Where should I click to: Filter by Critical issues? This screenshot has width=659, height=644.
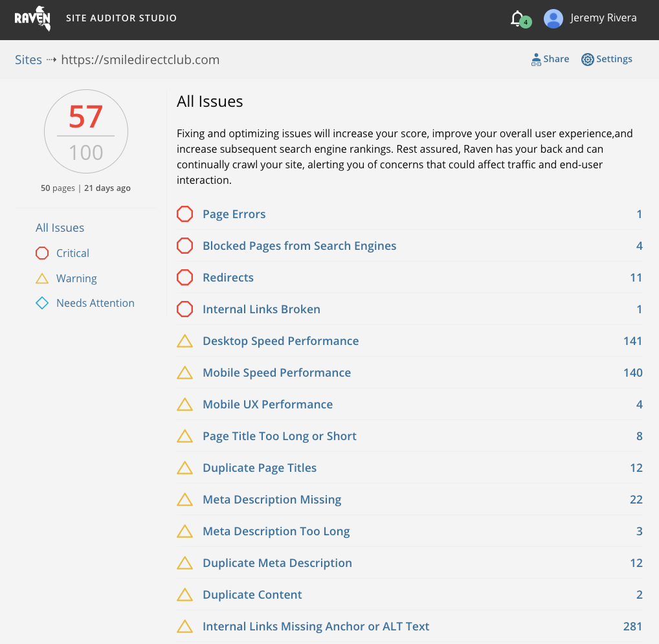pos(73,253)
